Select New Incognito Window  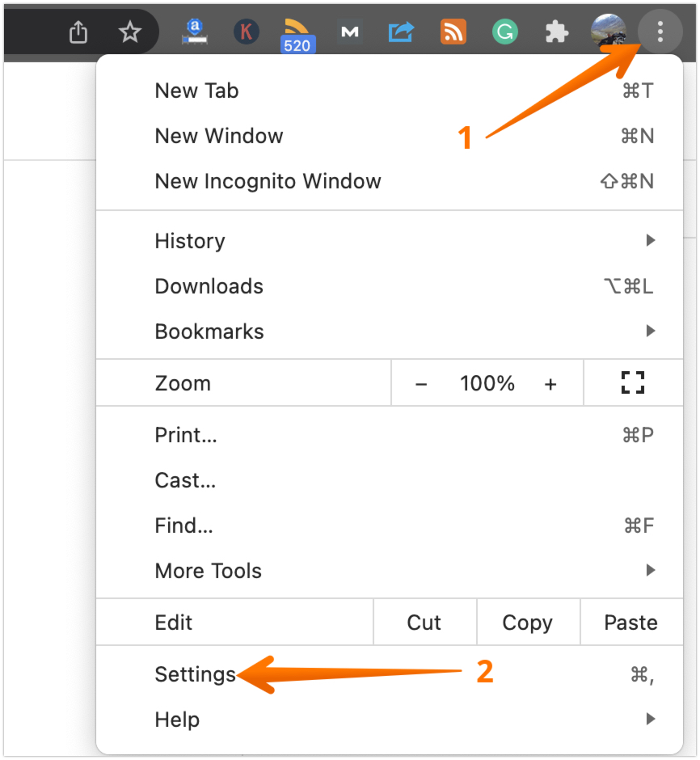268,180
